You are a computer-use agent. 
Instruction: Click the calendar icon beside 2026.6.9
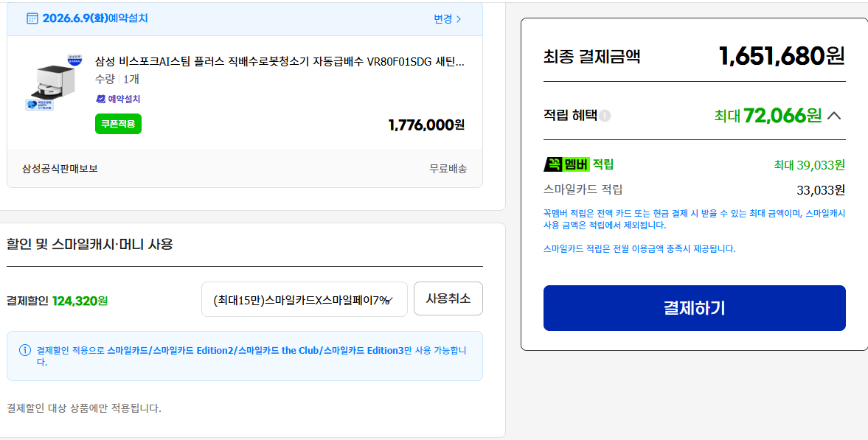click(32, 18)
